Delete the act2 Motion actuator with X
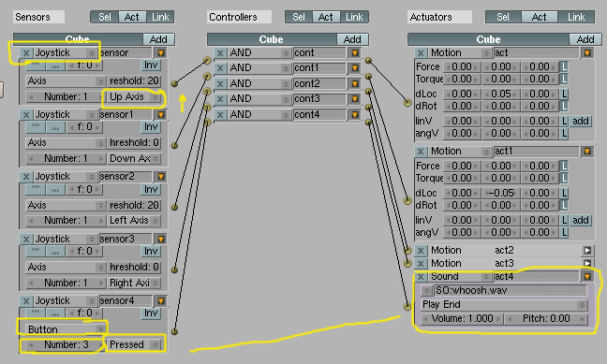 (x=421, y=250)
